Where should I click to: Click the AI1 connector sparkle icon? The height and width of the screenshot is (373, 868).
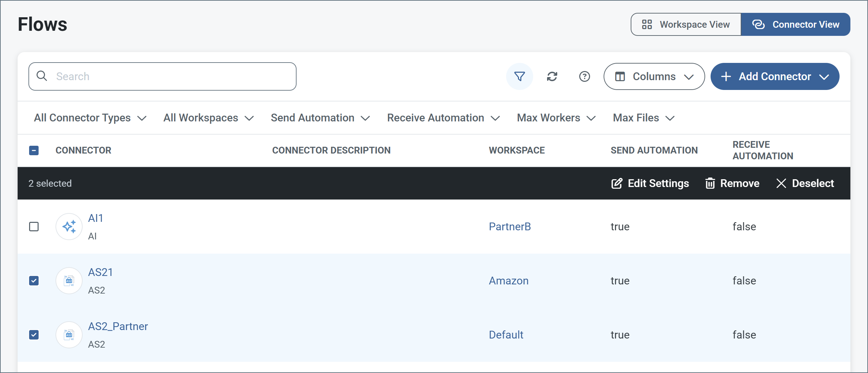pos(69,227)
